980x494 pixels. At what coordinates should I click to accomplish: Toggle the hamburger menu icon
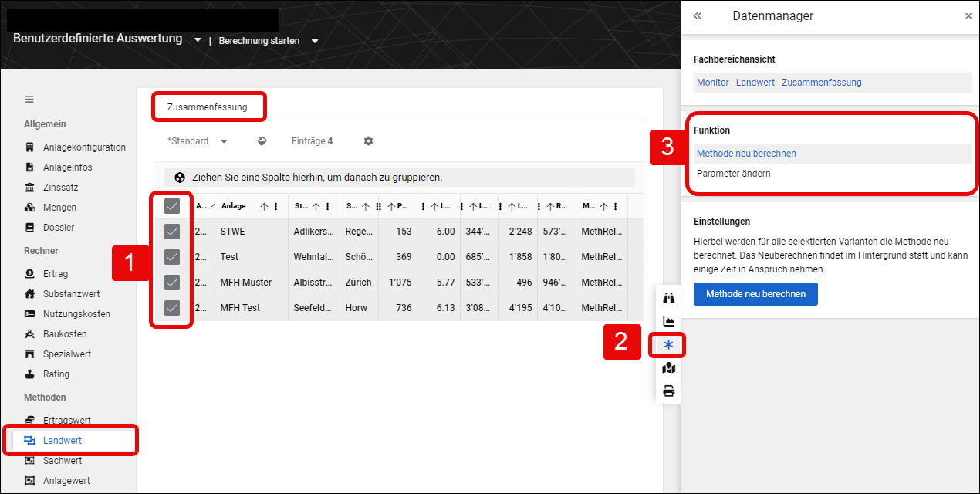(29, 99)
